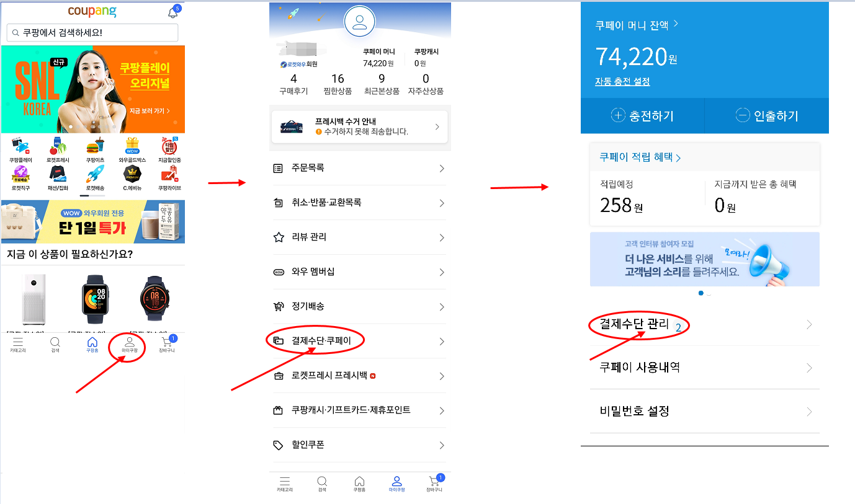Open 구매후기 count 4
This screenshot has width=855, height=504.
coord(293,84)
